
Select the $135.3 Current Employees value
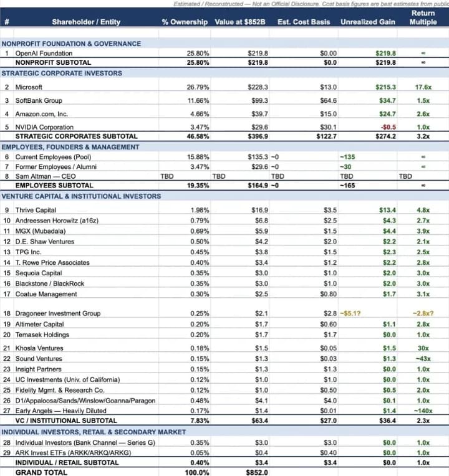point(258,157)
